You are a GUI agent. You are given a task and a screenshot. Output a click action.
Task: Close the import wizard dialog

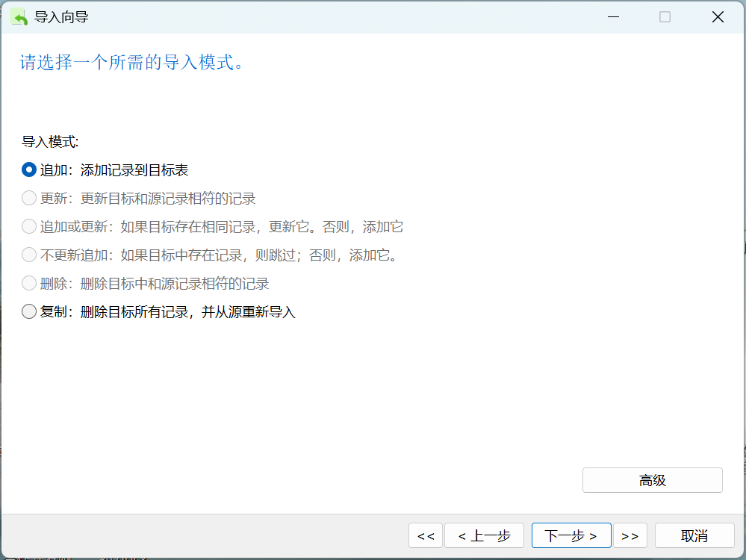pos(718,17)
